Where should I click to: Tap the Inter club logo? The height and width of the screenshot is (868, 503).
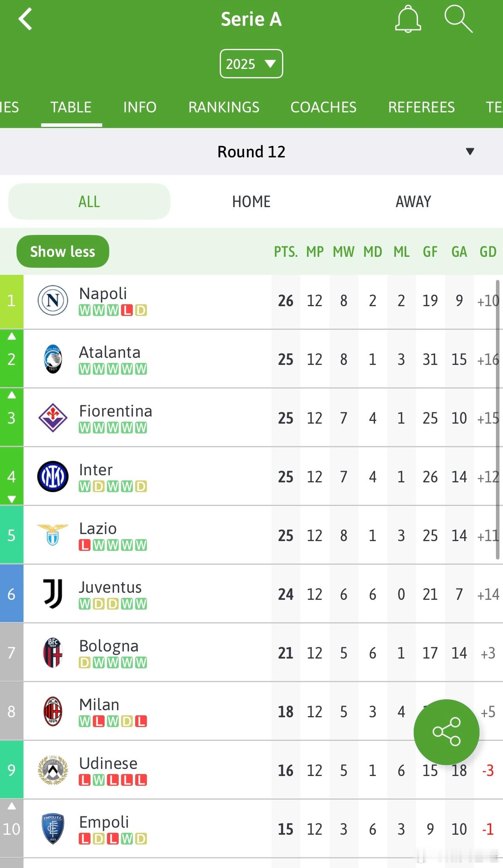point(53,476)
